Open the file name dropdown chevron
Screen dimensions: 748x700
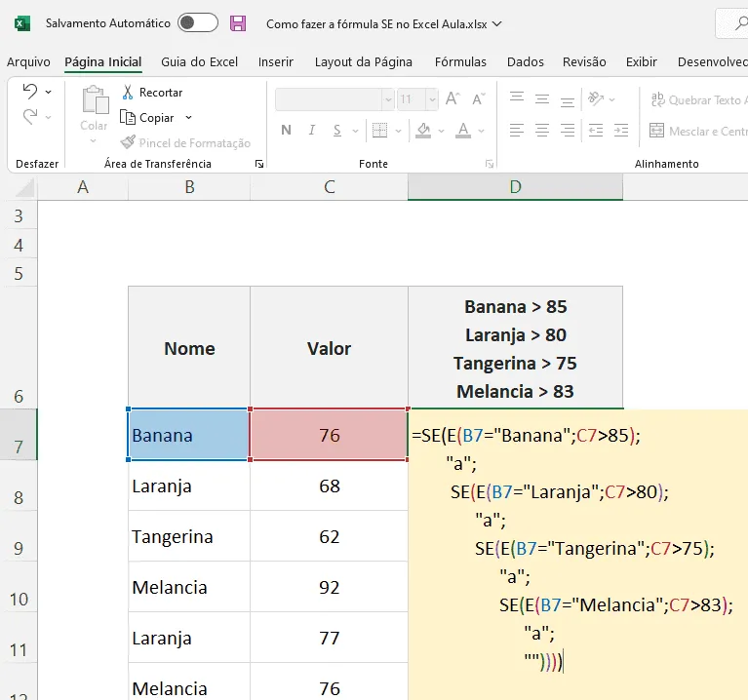[x=497, y=23]
